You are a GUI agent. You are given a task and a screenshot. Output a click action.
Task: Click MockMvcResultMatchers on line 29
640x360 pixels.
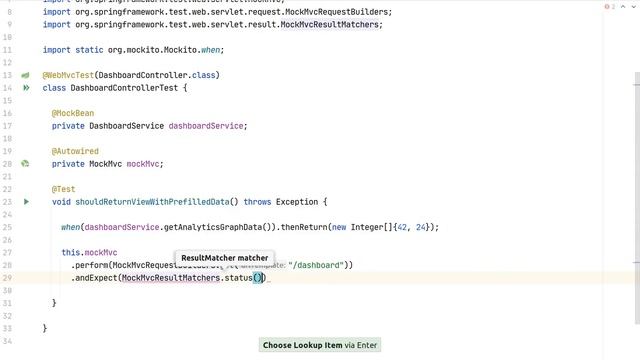click(171, 278)
